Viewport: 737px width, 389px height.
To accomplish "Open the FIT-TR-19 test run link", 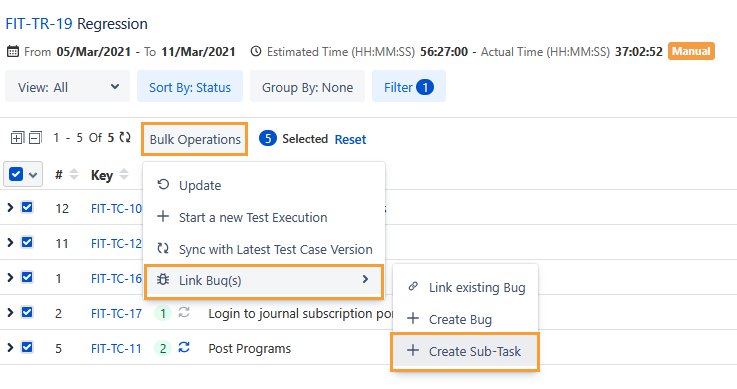I will pos(39,23).
